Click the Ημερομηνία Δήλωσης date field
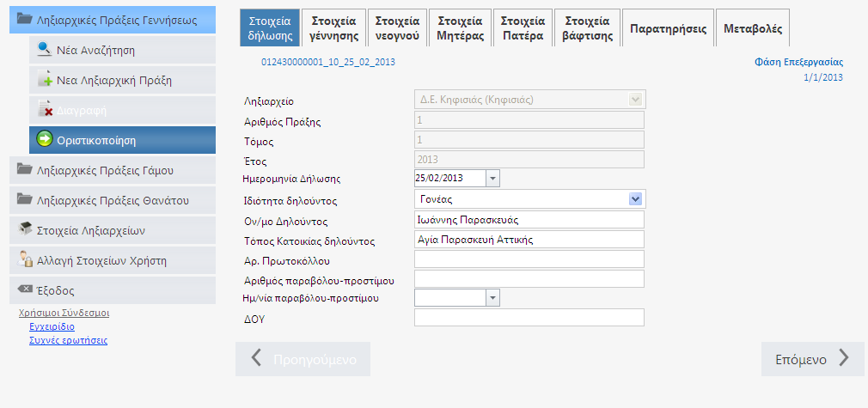Viewport: 868px width, 408px height. click(449, 179)
